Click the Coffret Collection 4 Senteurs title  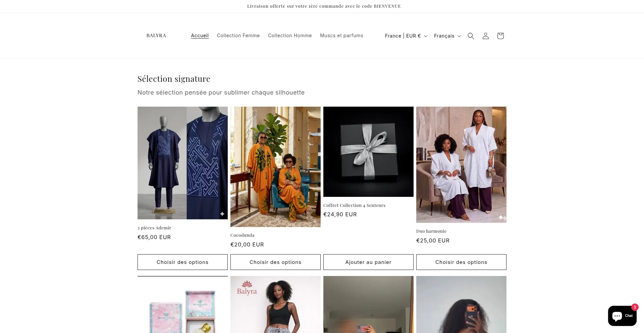[354, 205]
